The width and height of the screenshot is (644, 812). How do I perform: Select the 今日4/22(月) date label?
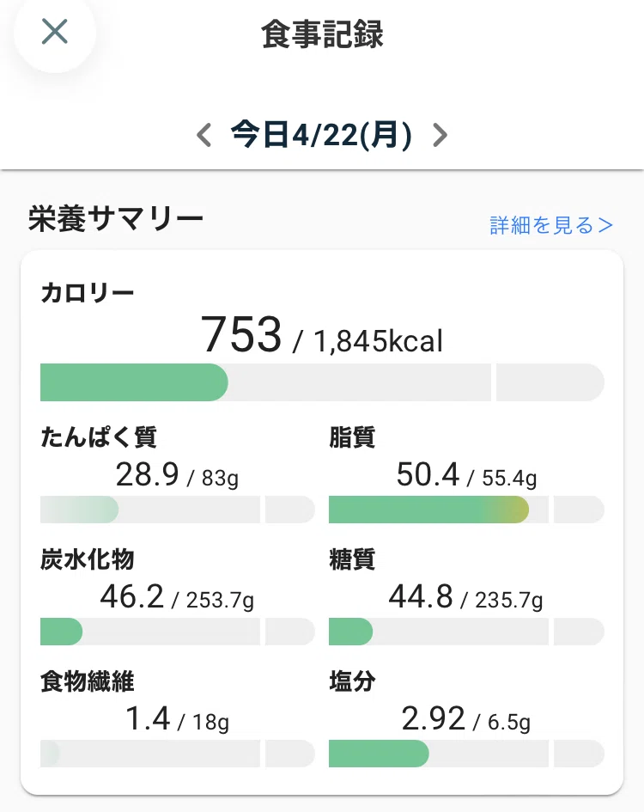pos(321,135)
